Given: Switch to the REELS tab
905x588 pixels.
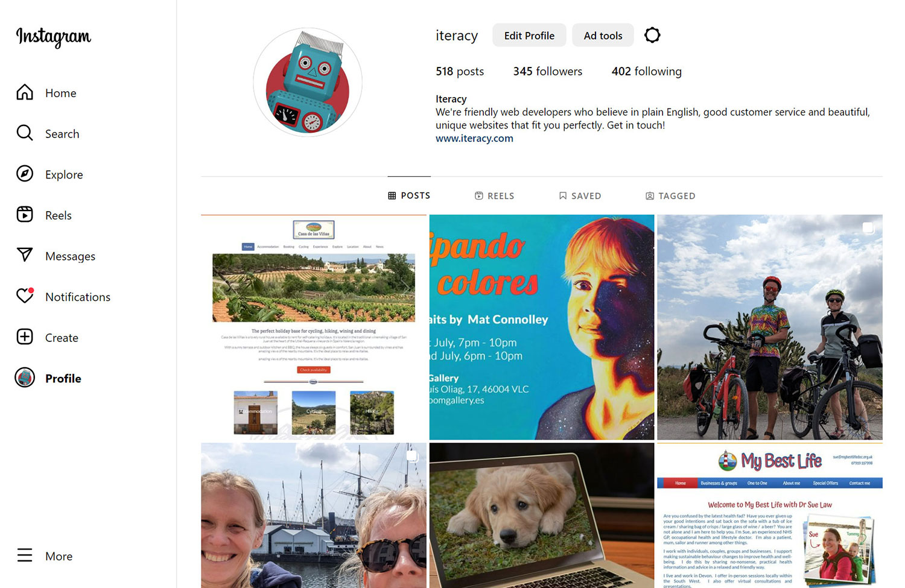Looking at the screenshot, I should coord(495,196).
